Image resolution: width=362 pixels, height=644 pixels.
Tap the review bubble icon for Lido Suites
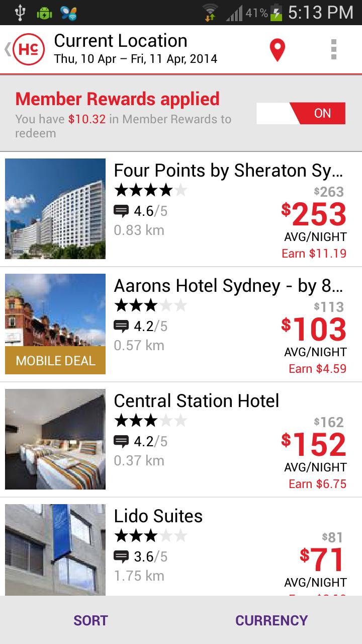121,556
